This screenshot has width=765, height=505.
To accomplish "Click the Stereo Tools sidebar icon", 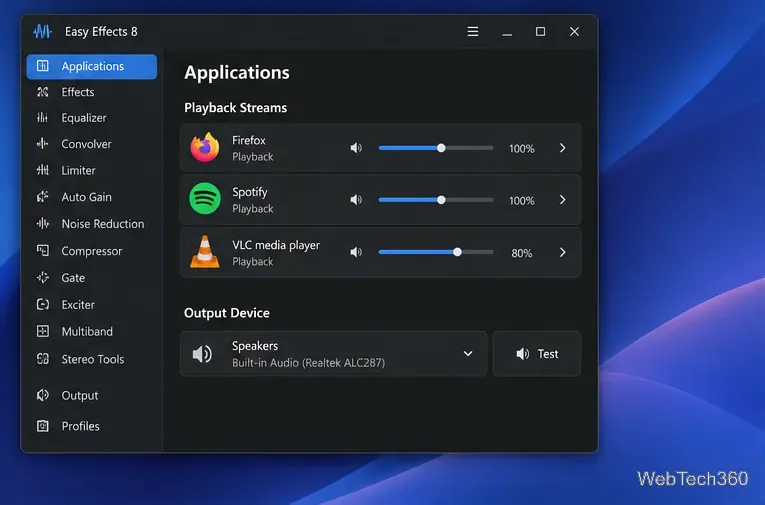I will tap(43, 359).
